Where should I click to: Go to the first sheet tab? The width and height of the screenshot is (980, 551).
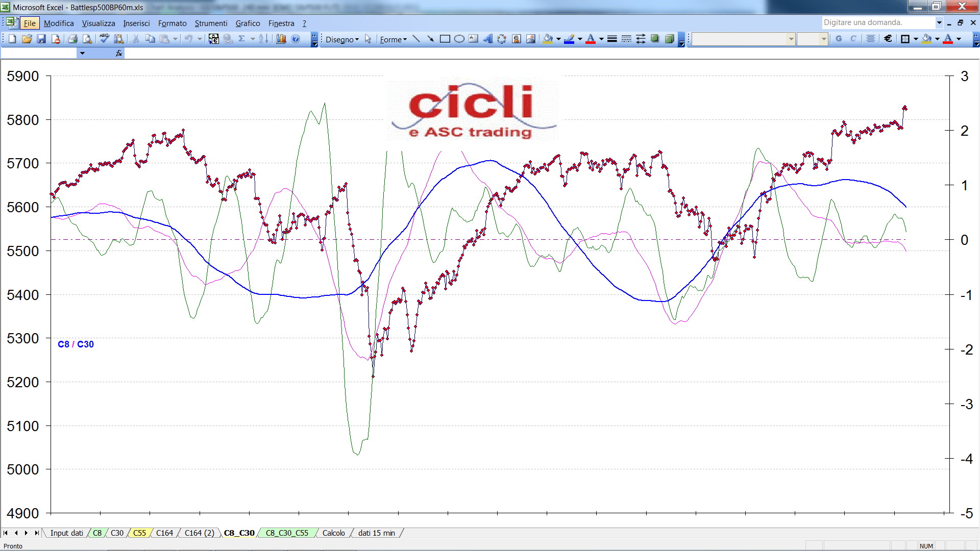tap(6, 533)
